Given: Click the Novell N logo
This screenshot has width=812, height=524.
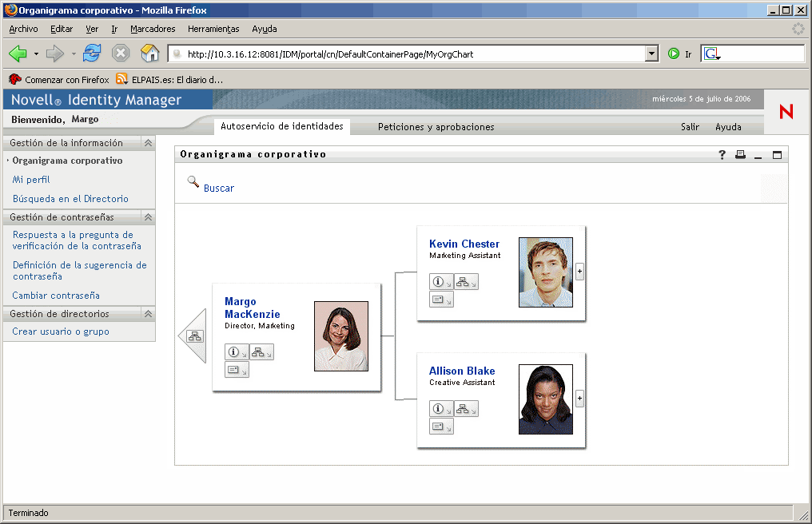Looking at the screenshot, I should click(786, 111).
